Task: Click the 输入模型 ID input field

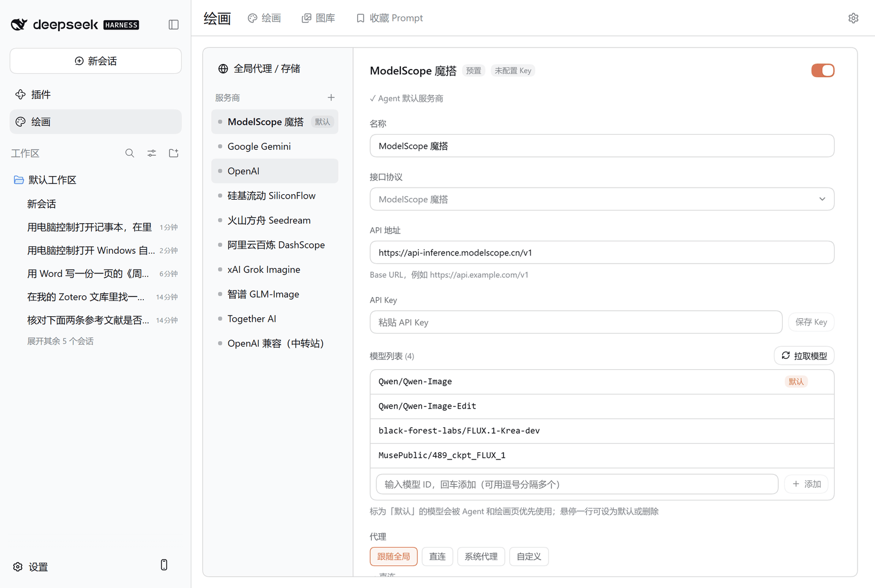Action: pos(577,484)
